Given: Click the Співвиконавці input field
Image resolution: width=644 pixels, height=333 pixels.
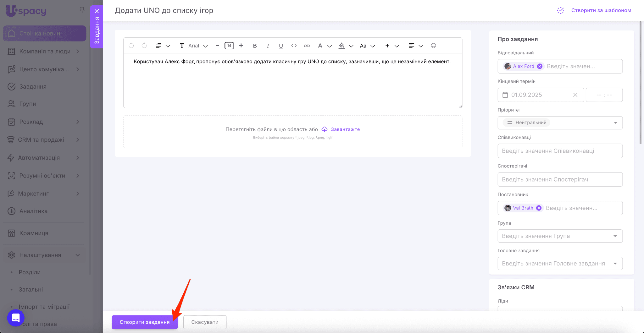Looking at the screenshot, I should click(560, 151).
